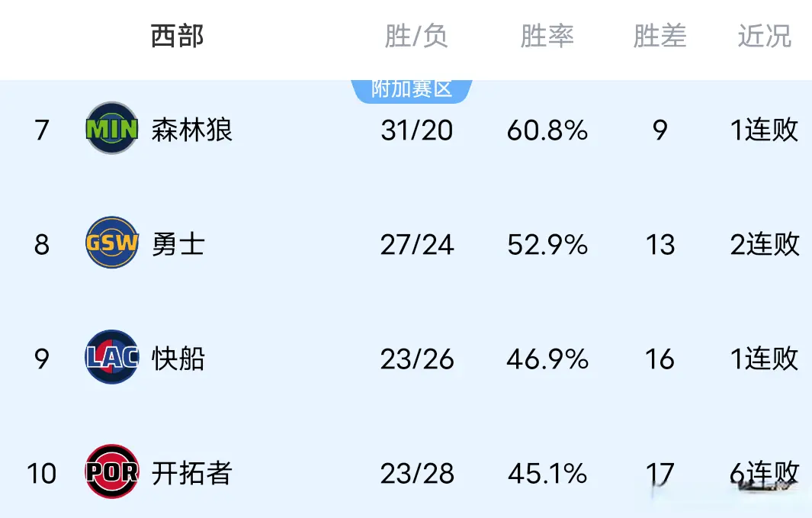Viewport: 812px width, 518px height.
Task: Click the Clippers LAC team logo
Action: [112, 358]
